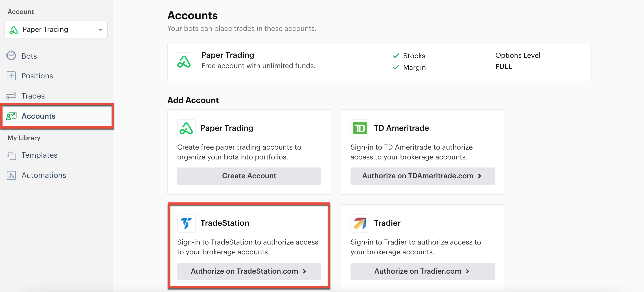Click the Tradier logo icon
644x292 pixels.
coord(359,223)
